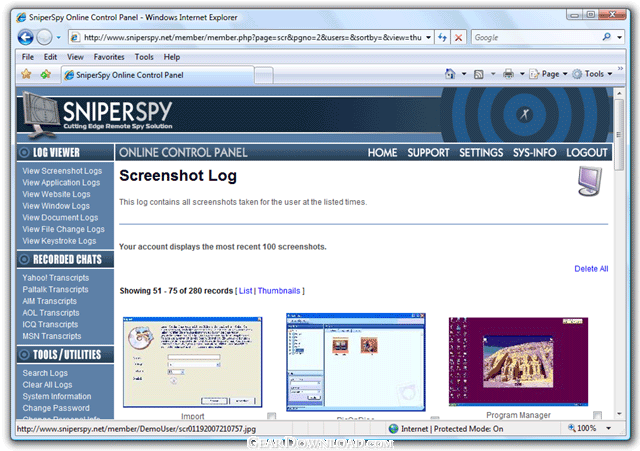The image size is (640, 451).
Task: Click the search magnifier icon
Action: click(607, 37)
